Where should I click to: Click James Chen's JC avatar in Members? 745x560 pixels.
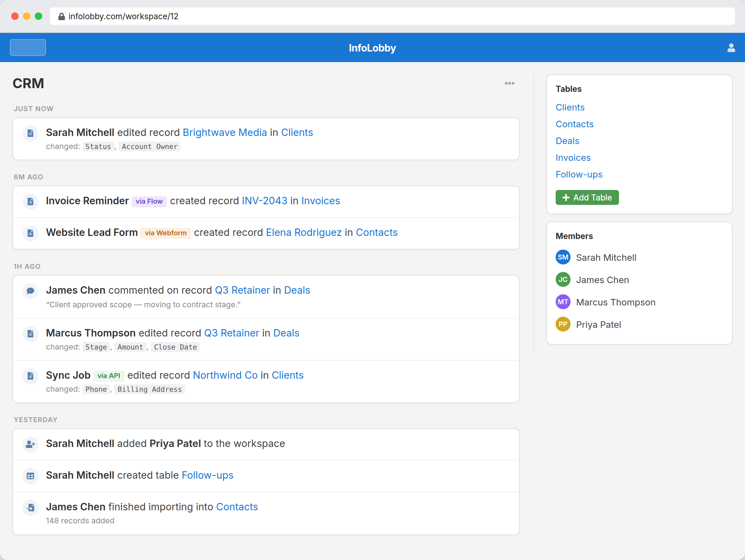point(563,279)
